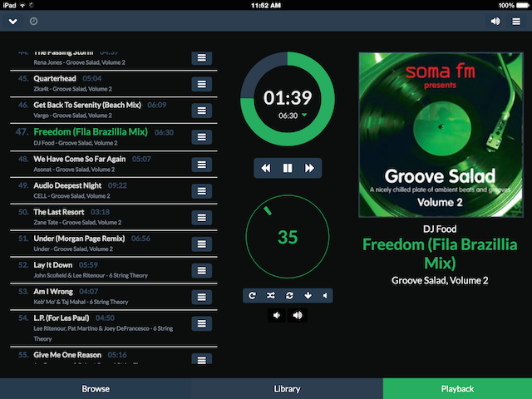
Task: Play track 53 Am I Wrong
Action: [114, 297]
